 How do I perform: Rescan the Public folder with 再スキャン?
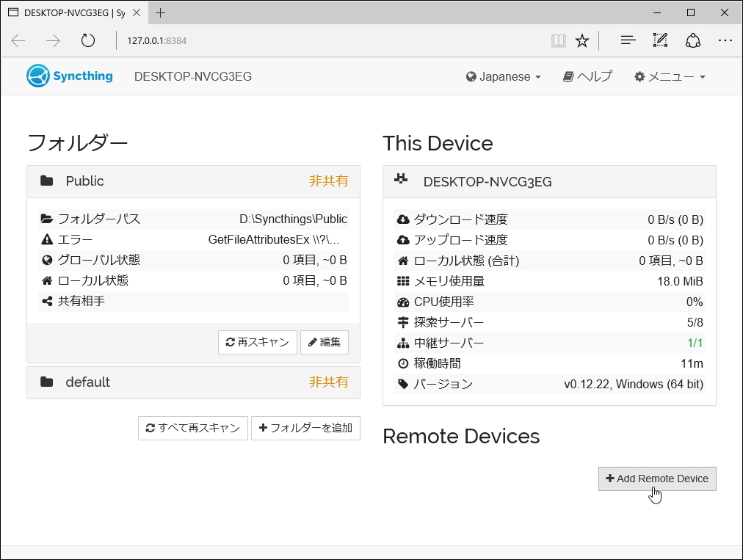(x=257, y=342)
